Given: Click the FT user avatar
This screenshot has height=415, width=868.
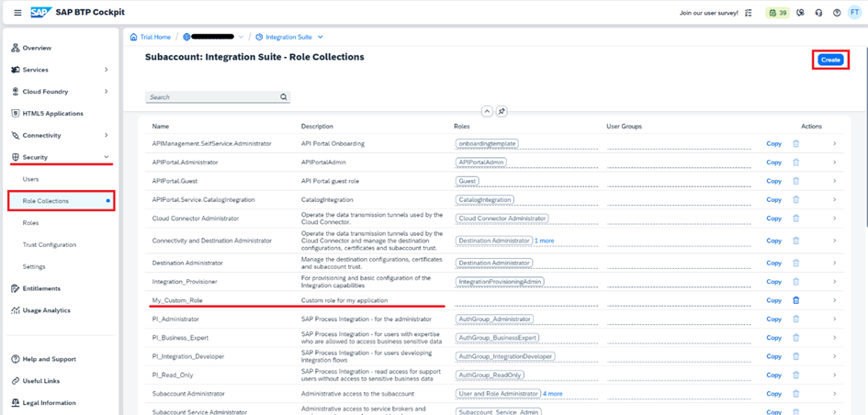Looking at the screenshot, I should [x=855, y=13].
